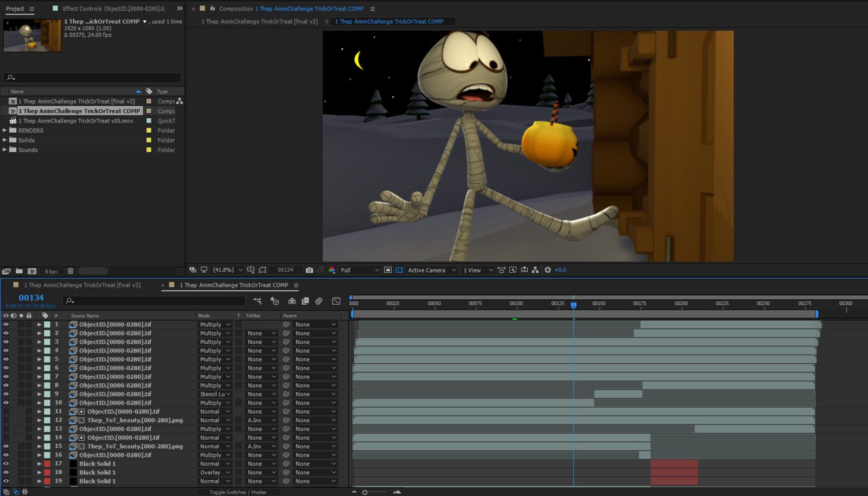Mute audio for the composition
Screen dimensions: 868x496
coord(14,315)
